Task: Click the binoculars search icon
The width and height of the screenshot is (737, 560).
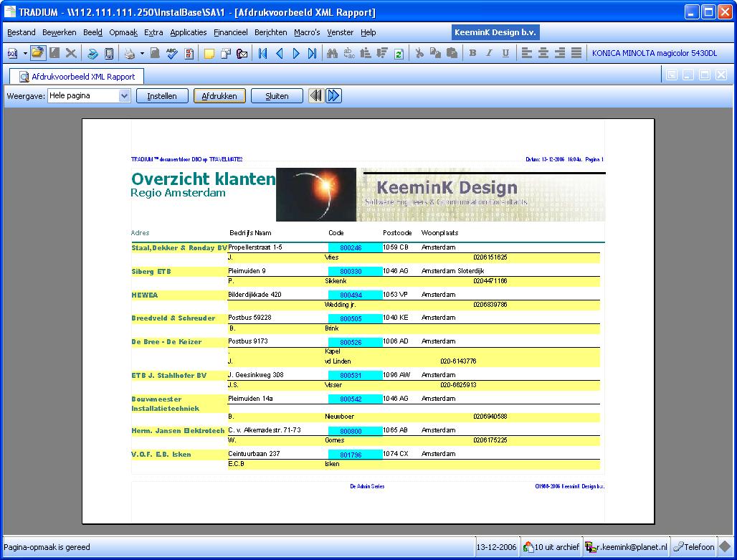Action: [x=332, y=53]
